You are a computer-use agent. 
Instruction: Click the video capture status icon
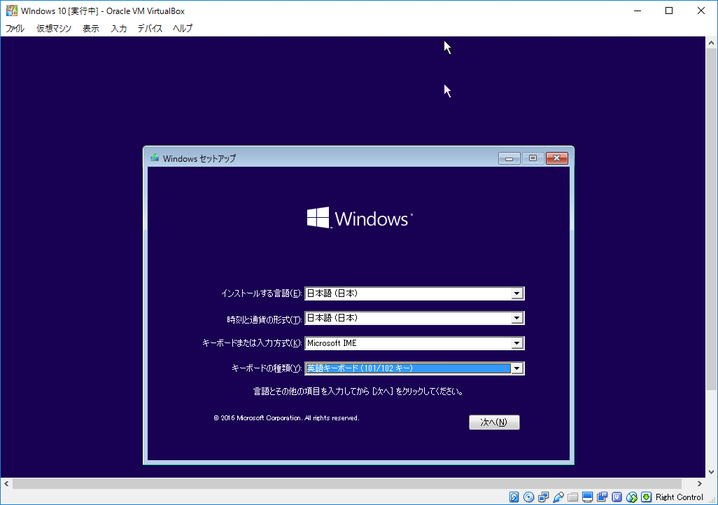602,497
